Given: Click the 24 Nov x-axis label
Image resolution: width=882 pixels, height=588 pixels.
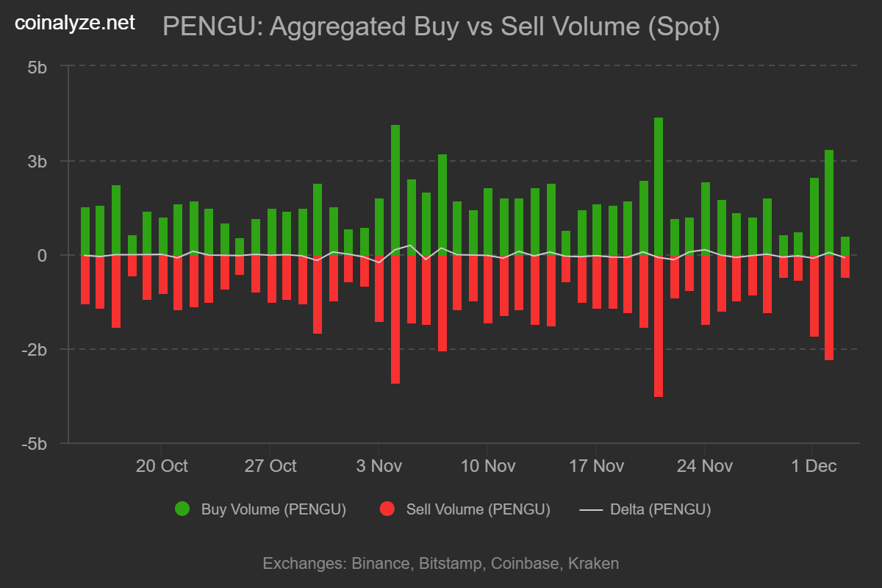Looking at the screenshot, I should click(x=705, y=466).
